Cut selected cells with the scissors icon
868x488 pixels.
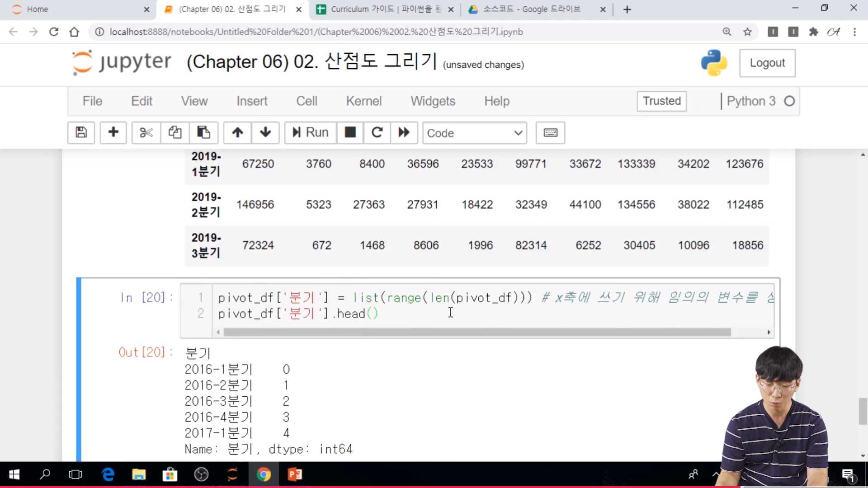[146, 132]
